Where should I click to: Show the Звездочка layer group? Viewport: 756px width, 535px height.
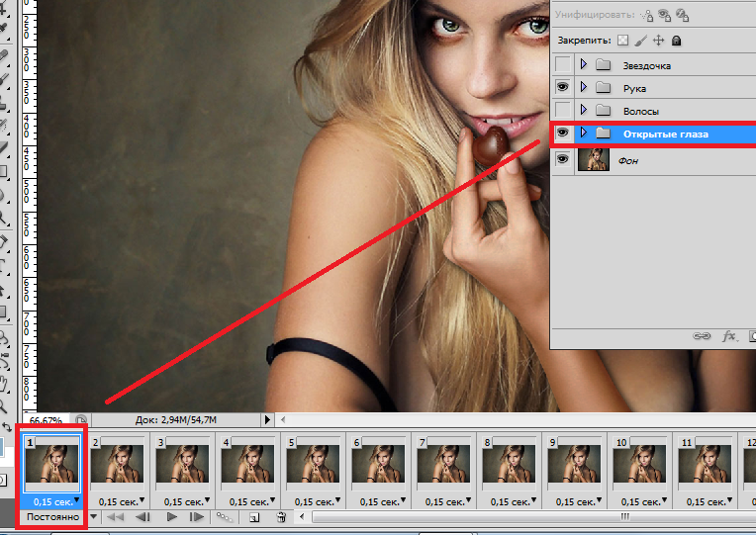point(563,65)
